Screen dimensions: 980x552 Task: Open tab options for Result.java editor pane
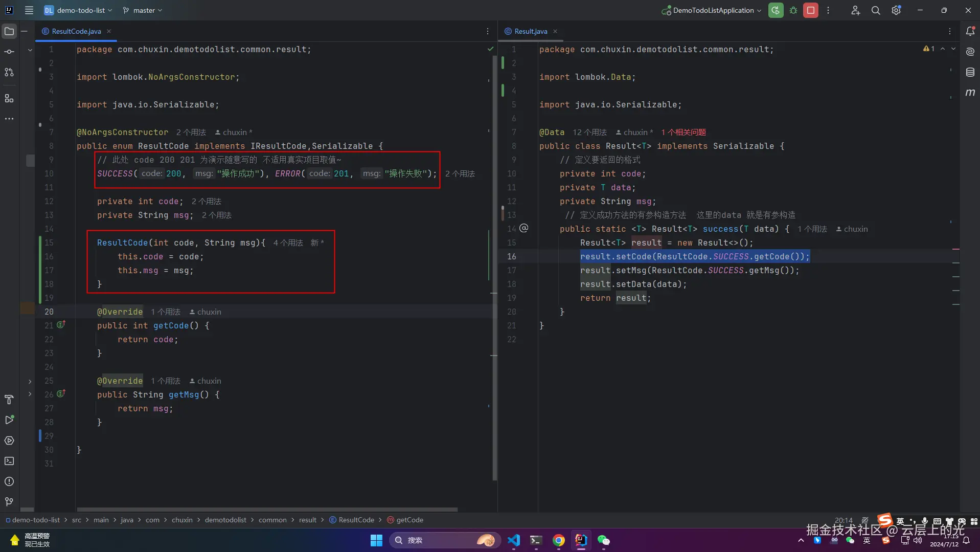pos(950,31)
